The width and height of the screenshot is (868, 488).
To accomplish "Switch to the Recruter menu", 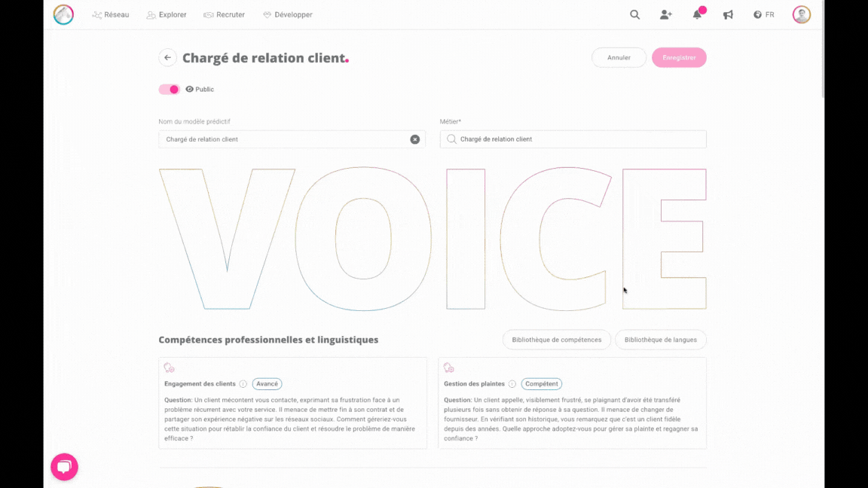I will (x=224, y=14).
